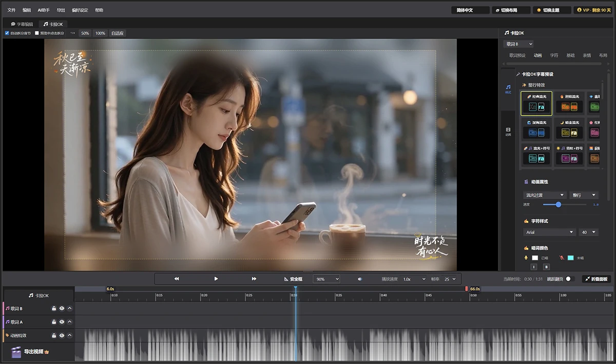Screen dimensions: 616x364
Task: Click the fast-forward button in playback bar
Action: click(254, 279)
